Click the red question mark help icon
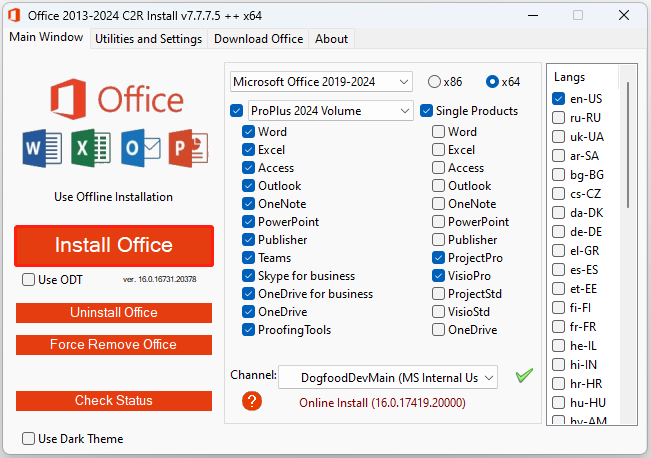 252,401
